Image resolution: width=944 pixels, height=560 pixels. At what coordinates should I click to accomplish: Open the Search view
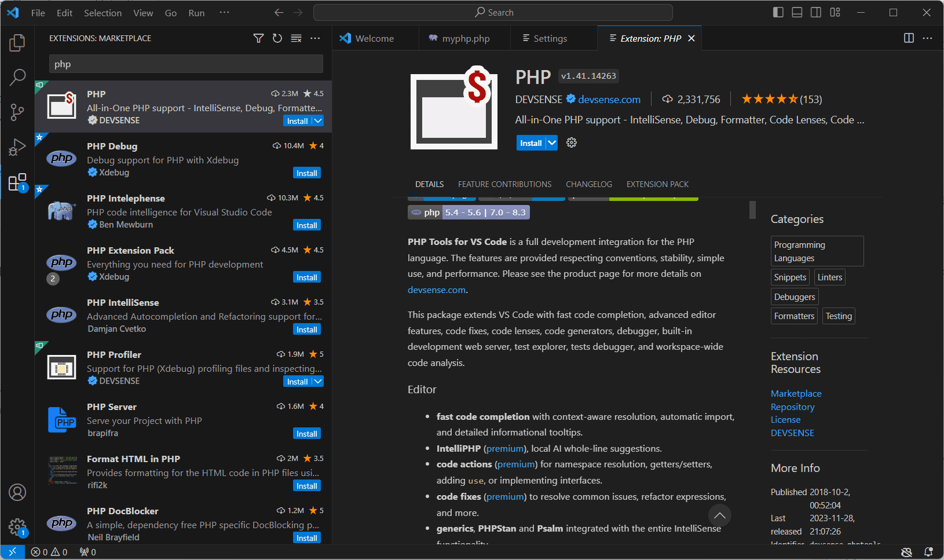(17, 77)
